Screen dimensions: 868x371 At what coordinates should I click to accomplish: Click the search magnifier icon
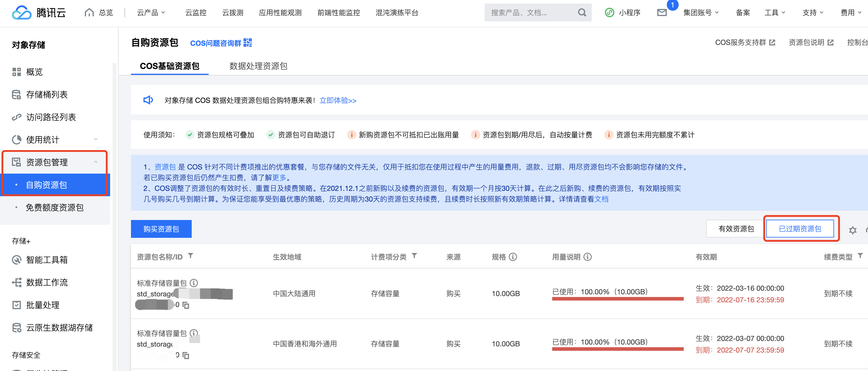tap(582, 12)
